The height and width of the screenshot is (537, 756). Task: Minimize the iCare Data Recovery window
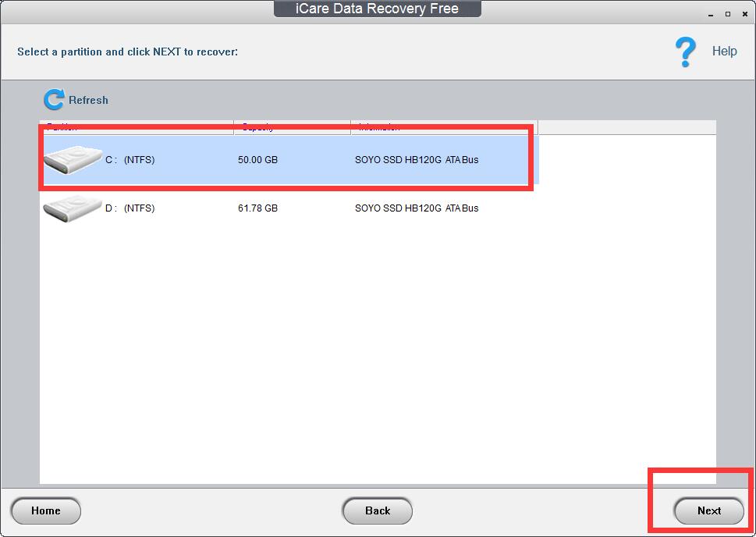[x=711, y=15]
